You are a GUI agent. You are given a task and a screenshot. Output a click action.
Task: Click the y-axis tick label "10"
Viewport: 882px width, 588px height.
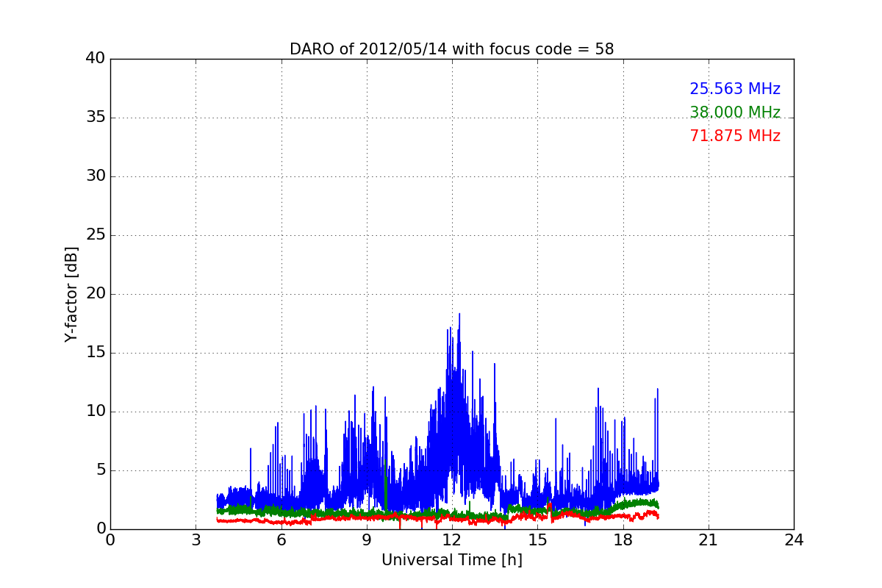(x=96, y=412)
